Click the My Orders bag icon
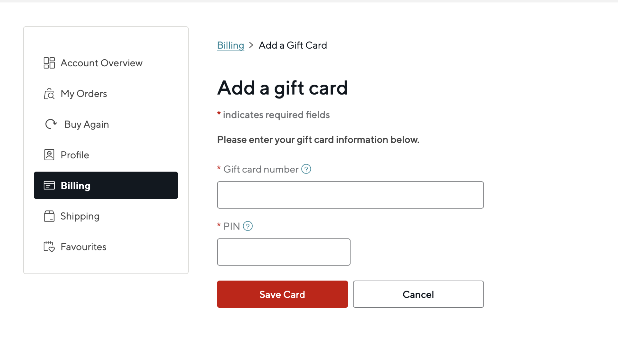Image resolution: width=618 pixels, height=364 pixels. (49, 94)
